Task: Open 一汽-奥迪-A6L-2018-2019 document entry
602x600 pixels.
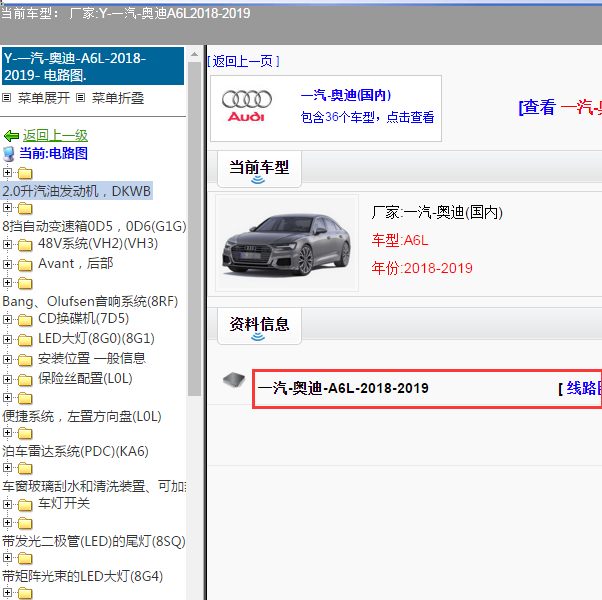Action: pyautogui.click(x=343, y=388)
